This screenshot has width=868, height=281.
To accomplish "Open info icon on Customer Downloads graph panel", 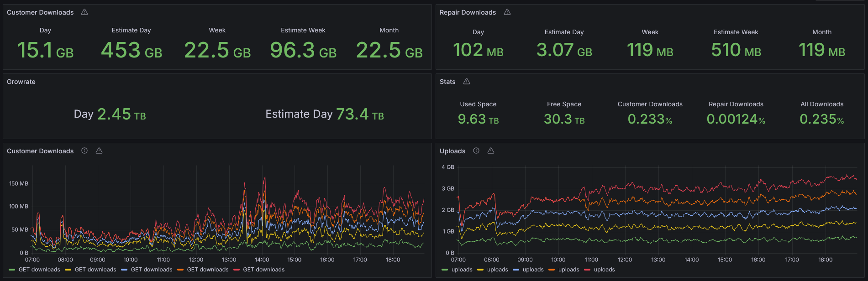I will (x=84, y=151).
